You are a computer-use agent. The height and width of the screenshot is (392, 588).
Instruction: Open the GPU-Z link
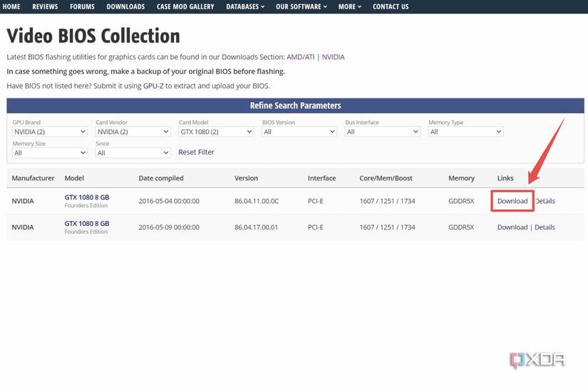[153, 86]
